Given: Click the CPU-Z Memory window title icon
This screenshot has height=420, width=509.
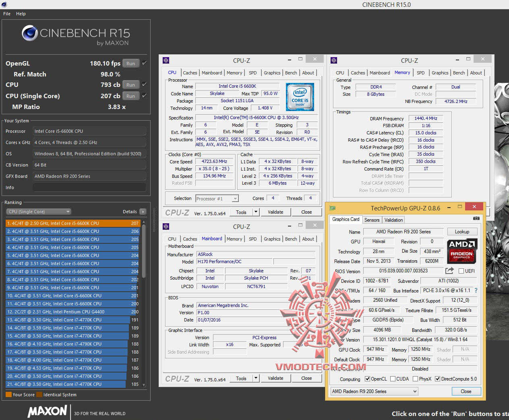Looking at the screenshot, I should tap(333, 60).
